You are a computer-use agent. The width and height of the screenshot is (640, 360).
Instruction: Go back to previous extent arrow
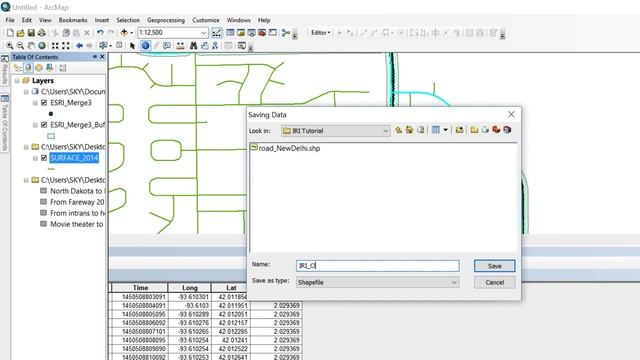80,46
